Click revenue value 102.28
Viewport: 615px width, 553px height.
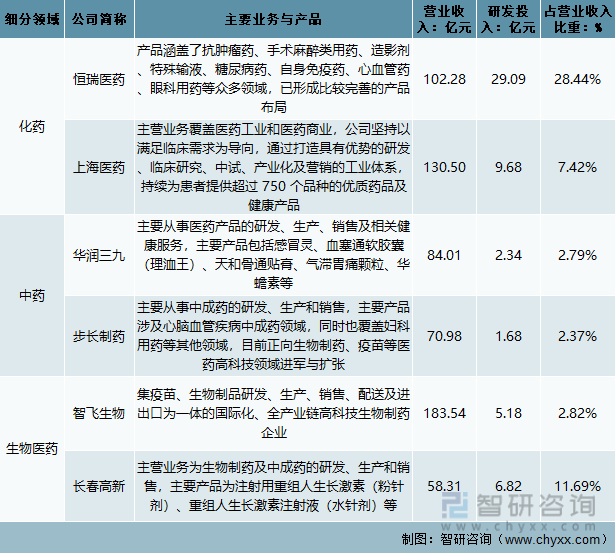[444, 79]
